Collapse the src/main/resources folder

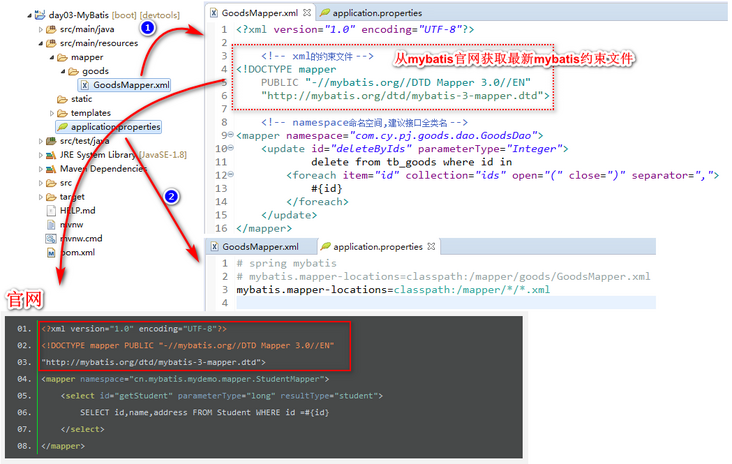(41, 43)
